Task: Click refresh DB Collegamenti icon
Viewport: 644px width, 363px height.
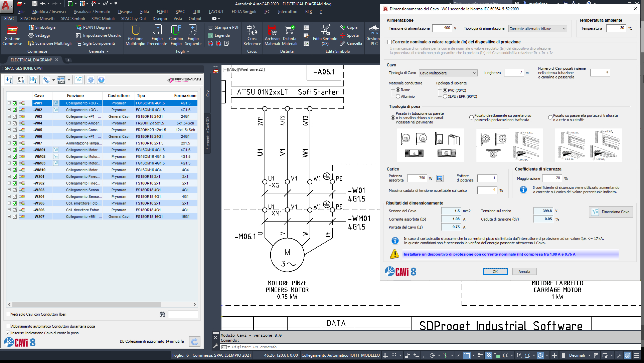Action: click(194, 341)
